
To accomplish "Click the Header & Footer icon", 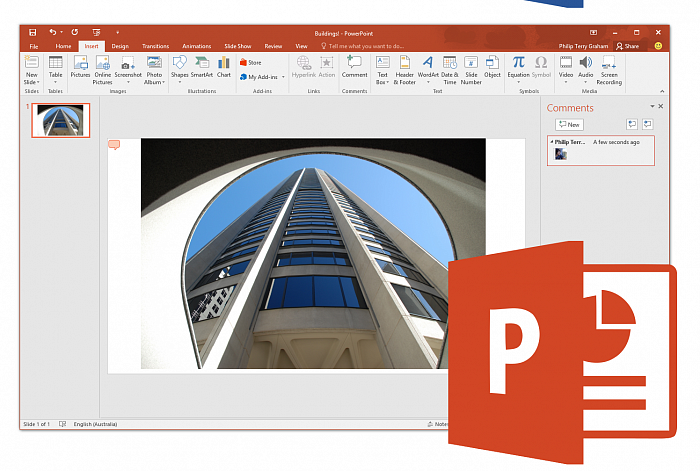I will [x=405, y=68].
